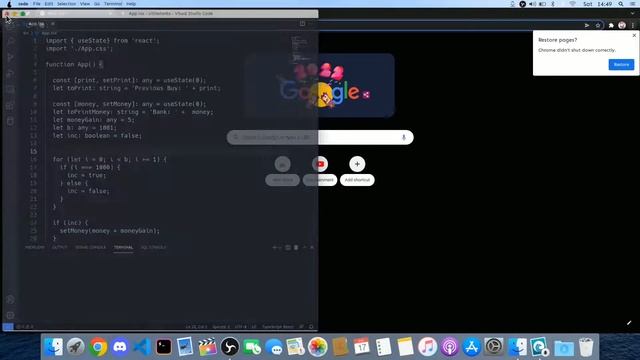Image resolution: width=640 pixels, height=360 pixels.
Task: Open Control Center in menu bar
Action: pyautogui.click(x=632, y=4)
